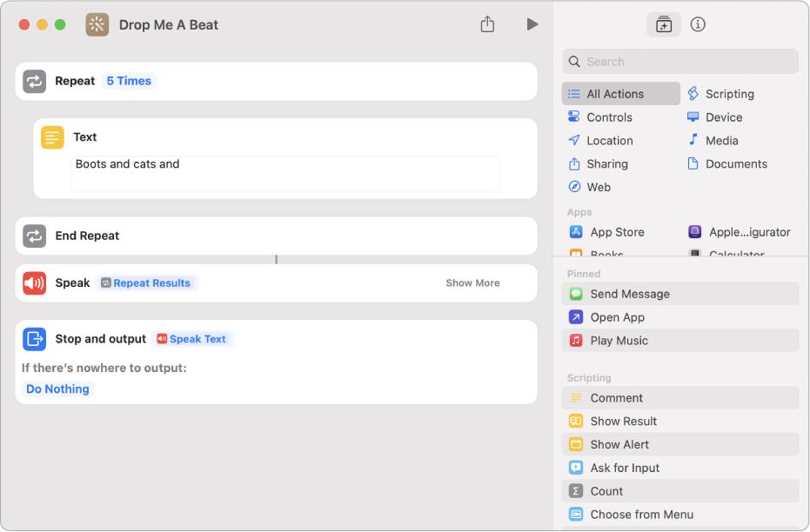Open the Documents category
The height and width of the screenshot is (532, 810).
[727, 164]
